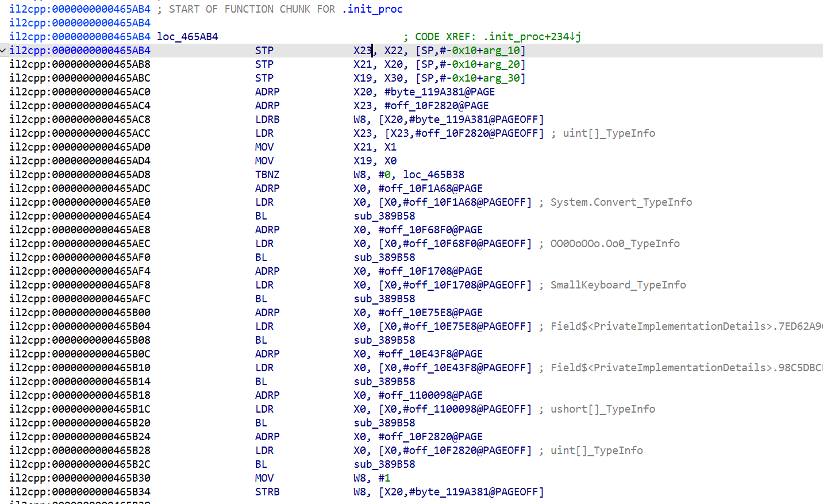
Task: Click OO0OoOOo.Oo0_TypeInfo comment
Action: pos(615,244)
